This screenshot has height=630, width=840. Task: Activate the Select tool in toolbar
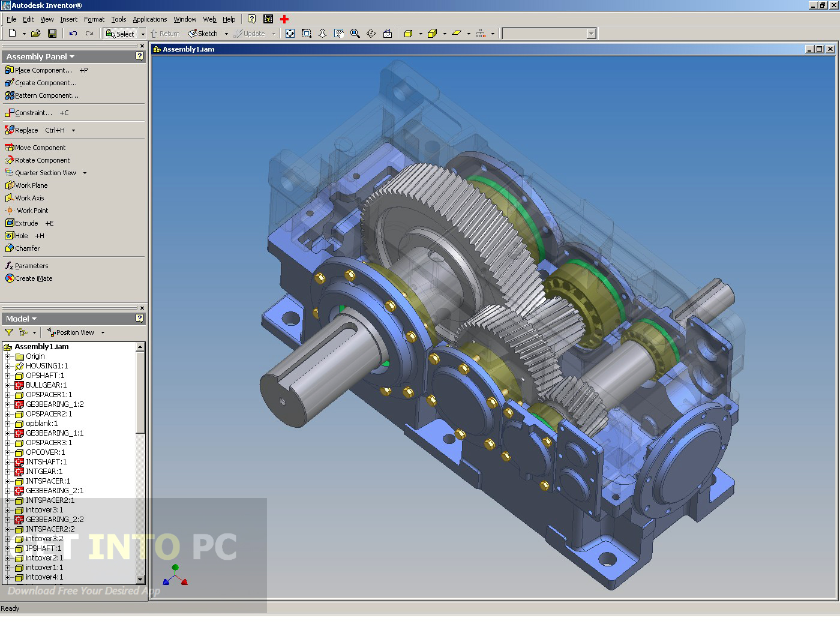point(121,34)
